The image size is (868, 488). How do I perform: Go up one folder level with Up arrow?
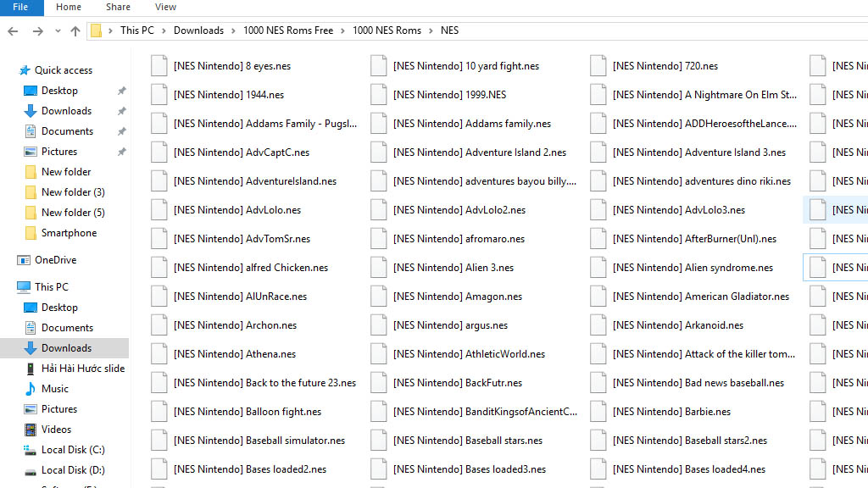point(75,30)
